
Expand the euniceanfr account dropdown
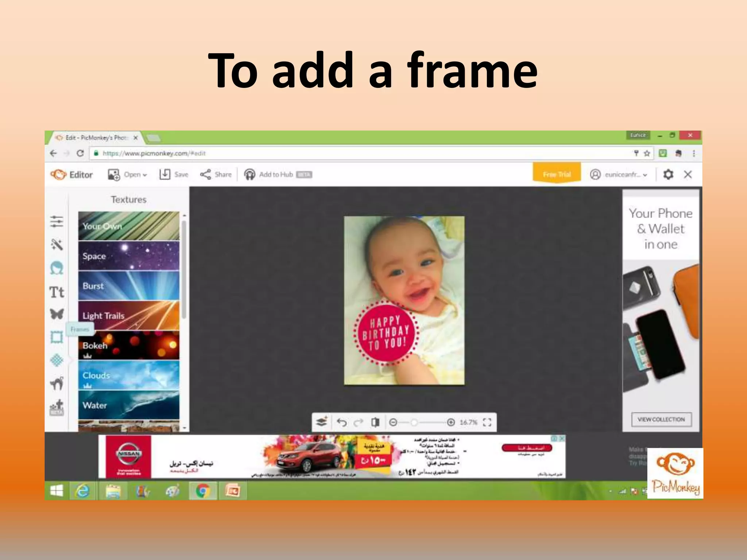coord(619,175)
